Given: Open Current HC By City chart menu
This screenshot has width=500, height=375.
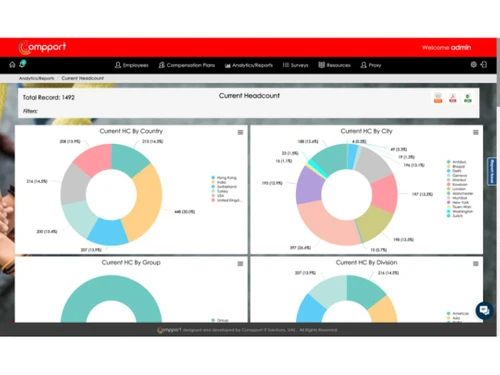Looking at the screenshot, I should (476, 132).
